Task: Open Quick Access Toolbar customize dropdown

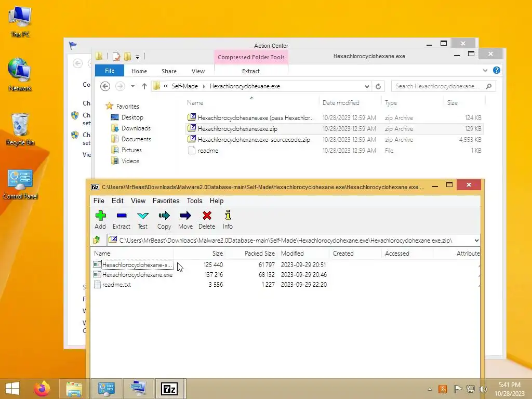Action: point(137,57)
